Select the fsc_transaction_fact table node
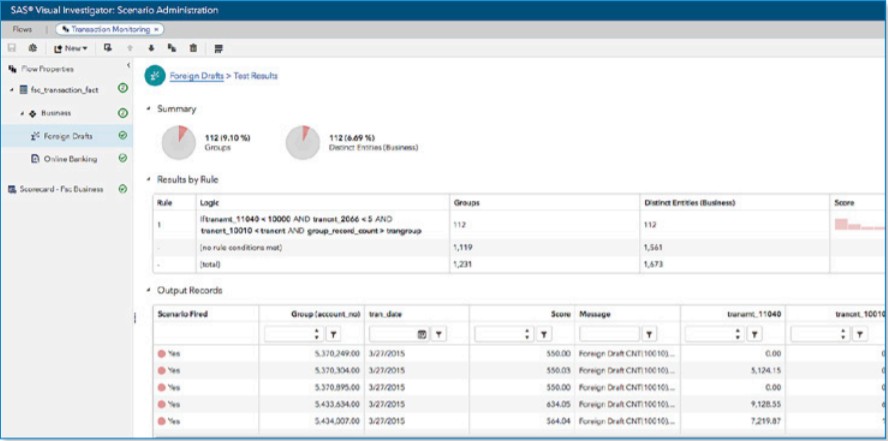This screenshot has width=888, height=441. point(63,90)
